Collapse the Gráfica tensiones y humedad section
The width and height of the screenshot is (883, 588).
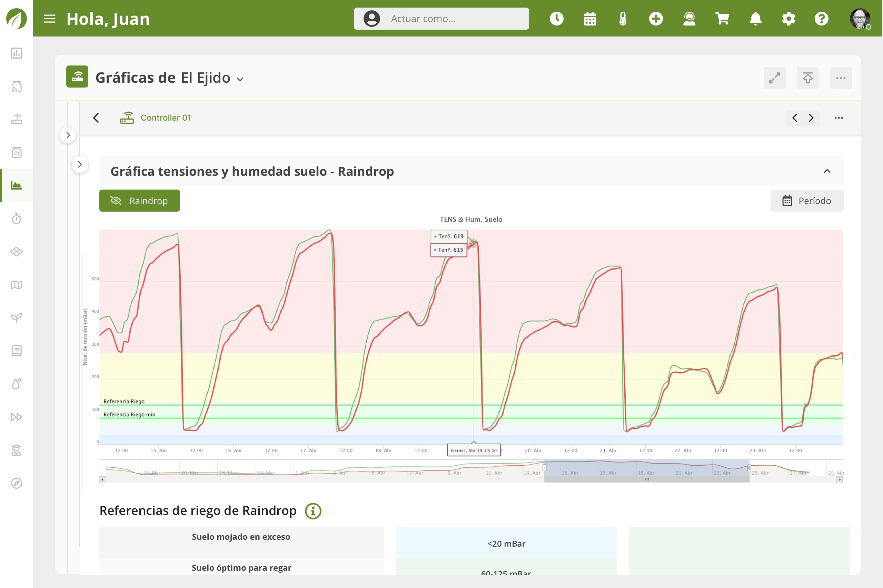tap(827, 171)
